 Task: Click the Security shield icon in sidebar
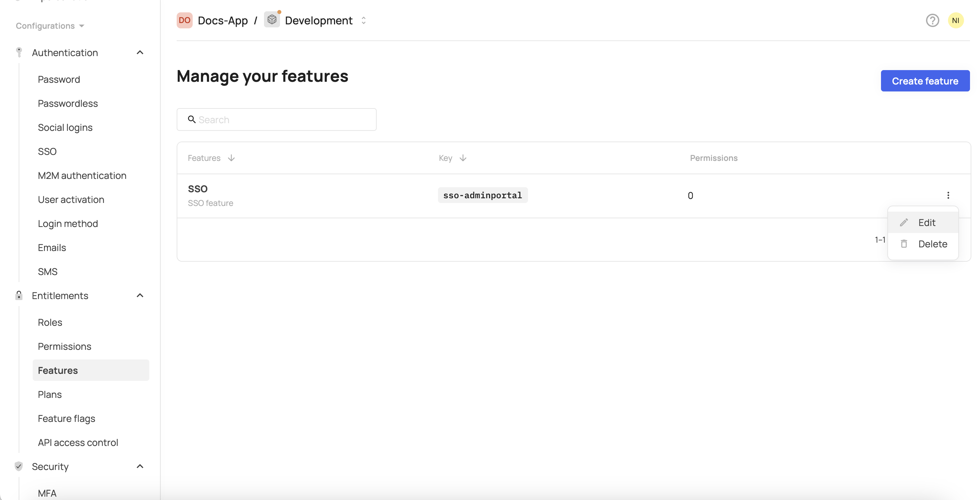[x=19, y=466]
